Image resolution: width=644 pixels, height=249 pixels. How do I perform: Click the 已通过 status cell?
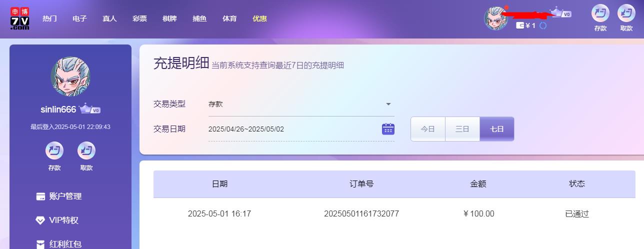pyautogui.click(x=577, y=214)
